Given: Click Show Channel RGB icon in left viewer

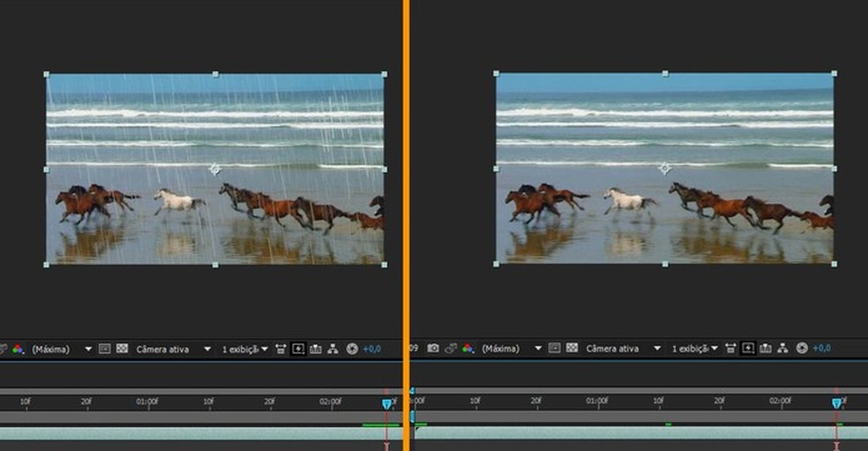Looking at the screenshot, I should (18, 349).
